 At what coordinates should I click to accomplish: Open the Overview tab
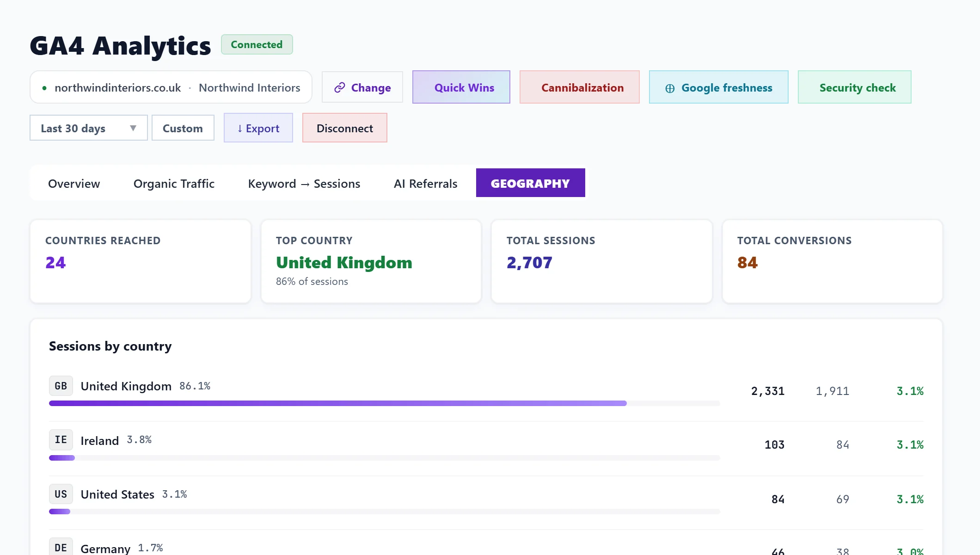(74, 184)
